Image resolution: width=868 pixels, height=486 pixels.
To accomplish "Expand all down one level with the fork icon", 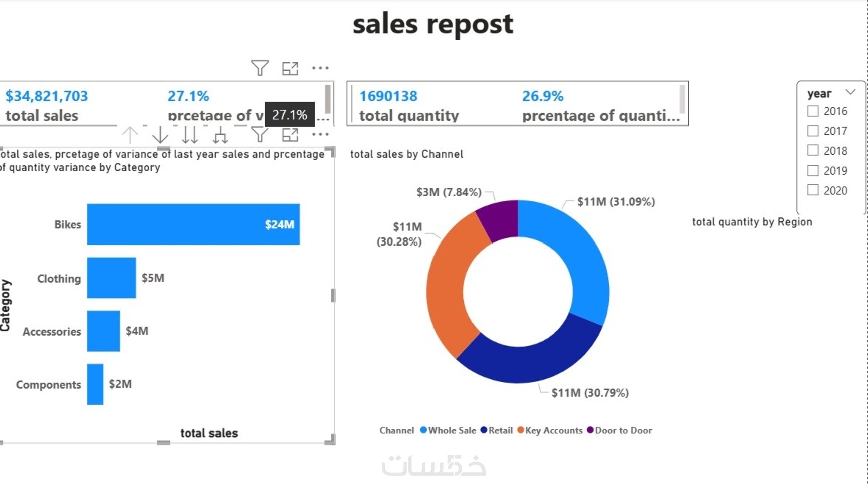I will 220,135.
